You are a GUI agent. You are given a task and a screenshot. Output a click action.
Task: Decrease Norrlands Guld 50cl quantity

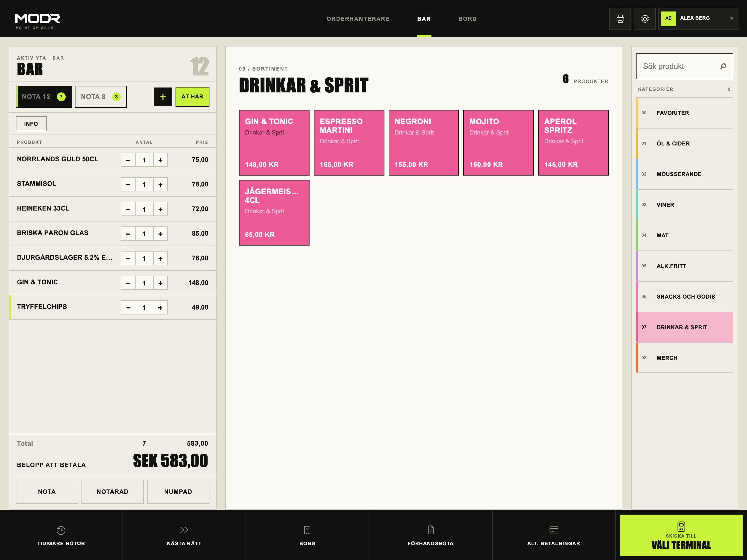pos(128,160)
